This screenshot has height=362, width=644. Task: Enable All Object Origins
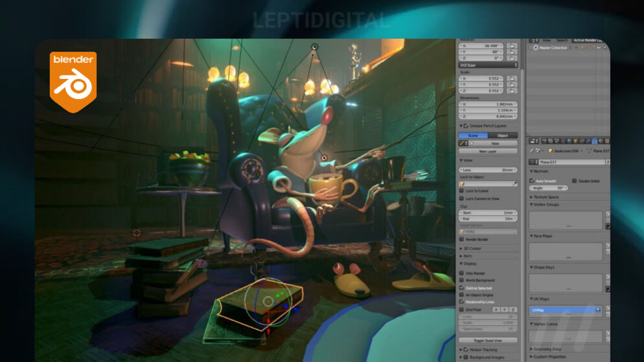point(462,295)
